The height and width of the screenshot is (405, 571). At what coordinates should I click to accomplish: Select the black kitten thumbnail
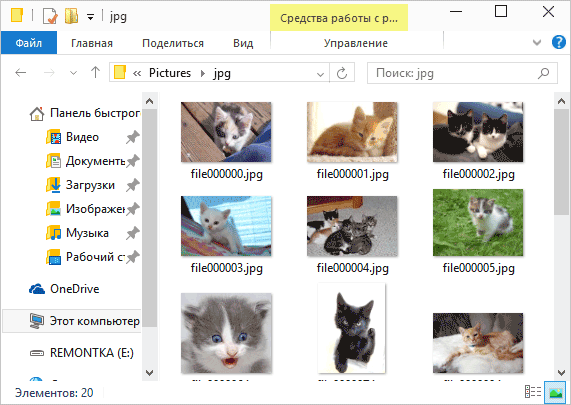point(351,328)
